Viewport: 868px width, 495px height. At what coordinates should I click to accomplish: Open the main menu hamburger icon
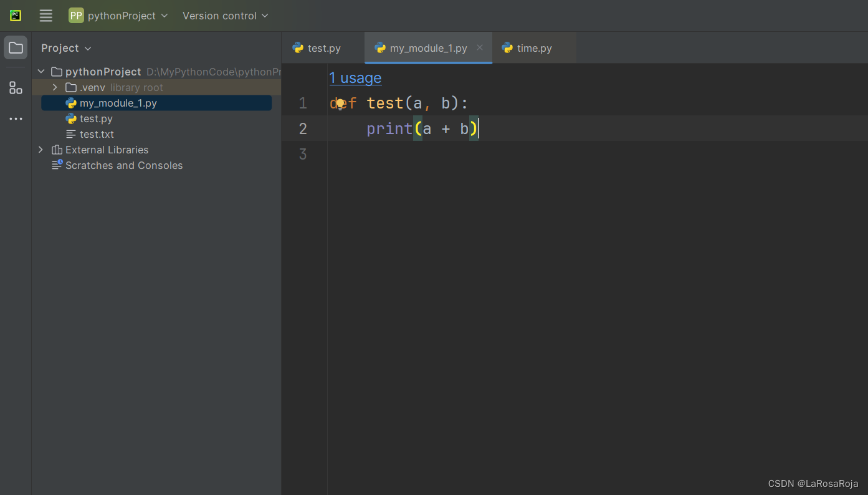(45, 16)
